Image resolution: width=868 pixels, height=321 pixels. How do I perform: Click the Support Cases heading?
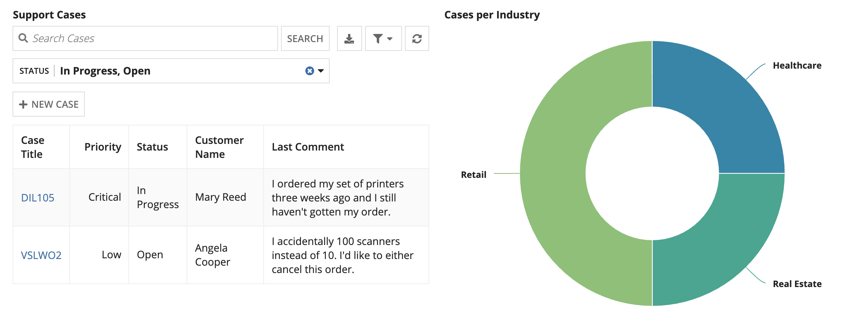[49, 15]
